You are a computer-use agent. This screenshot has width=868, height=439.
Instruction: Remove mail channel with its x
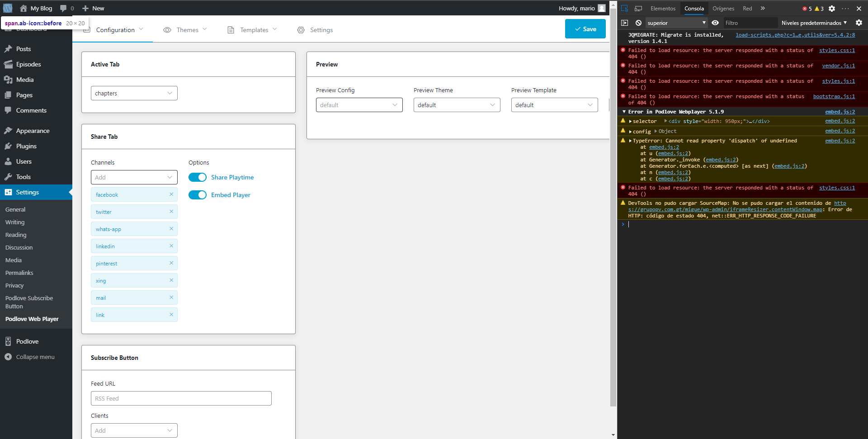click(x=171, y=297)
